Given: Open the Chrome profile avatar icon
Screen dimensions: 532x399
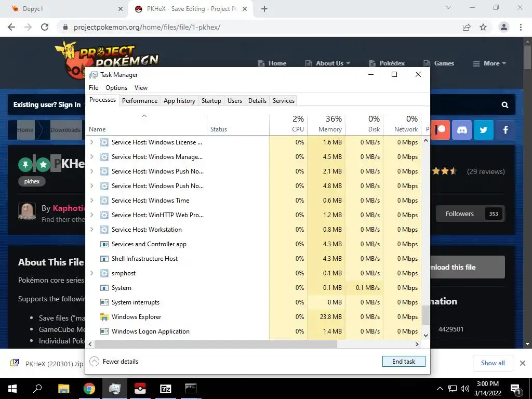Looking at the screenshot, I should pyautogui.click(x=504, y=27).
